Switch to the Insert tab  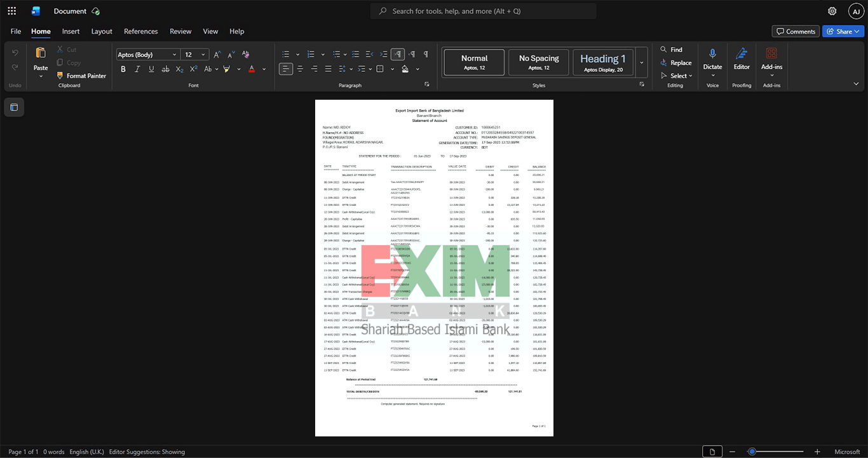(71, 31)
